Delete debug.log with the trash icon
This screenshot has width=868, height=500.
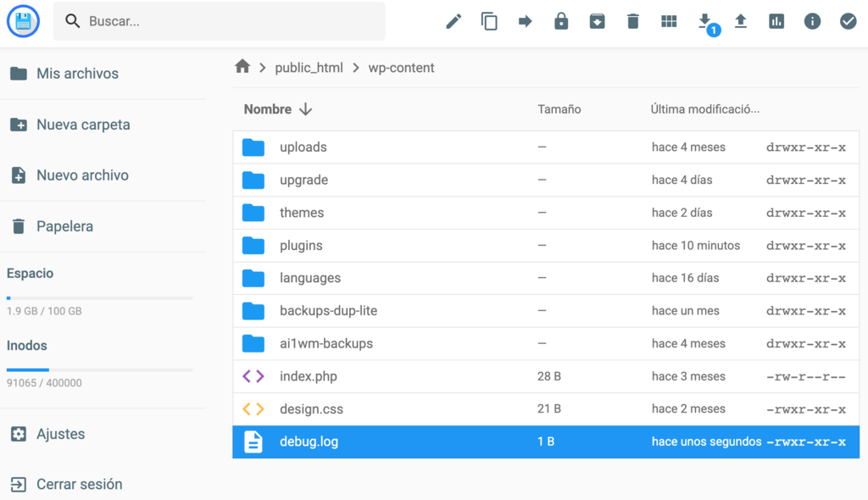tap(632, 20)
